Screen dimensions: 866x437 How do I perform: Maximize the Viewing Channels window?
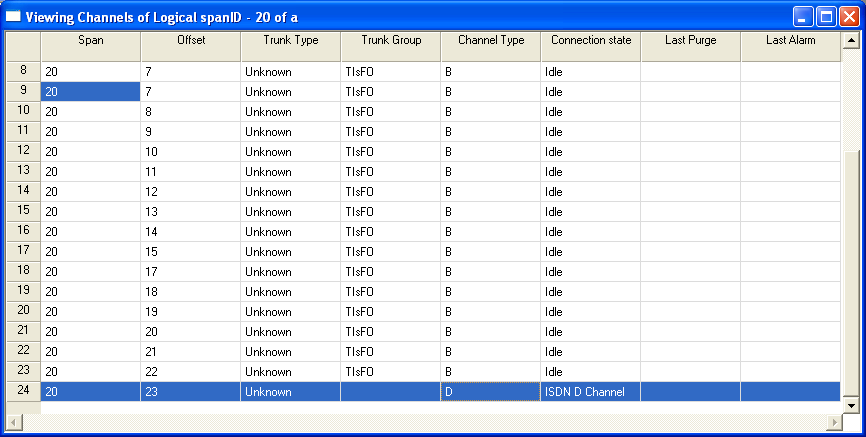click(x=826, y=16)
